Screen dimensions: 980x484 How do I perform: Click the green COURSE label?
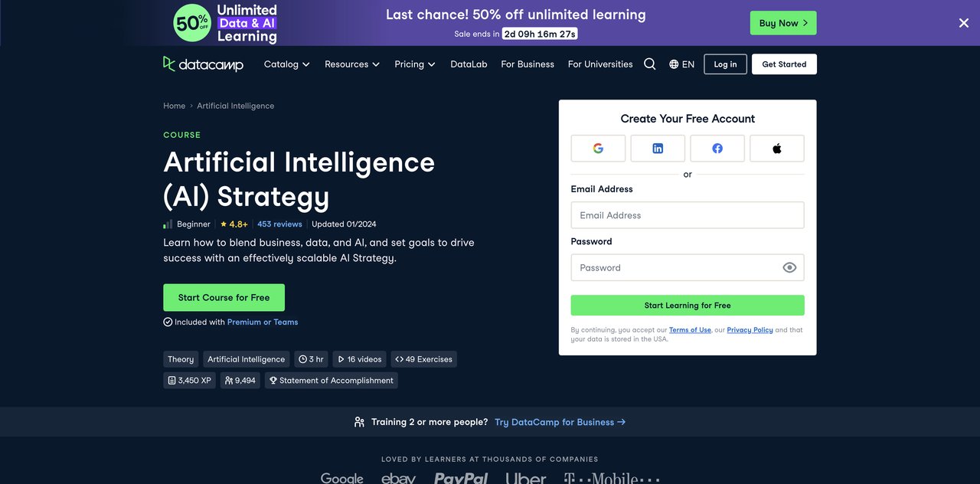coord(182,135)
